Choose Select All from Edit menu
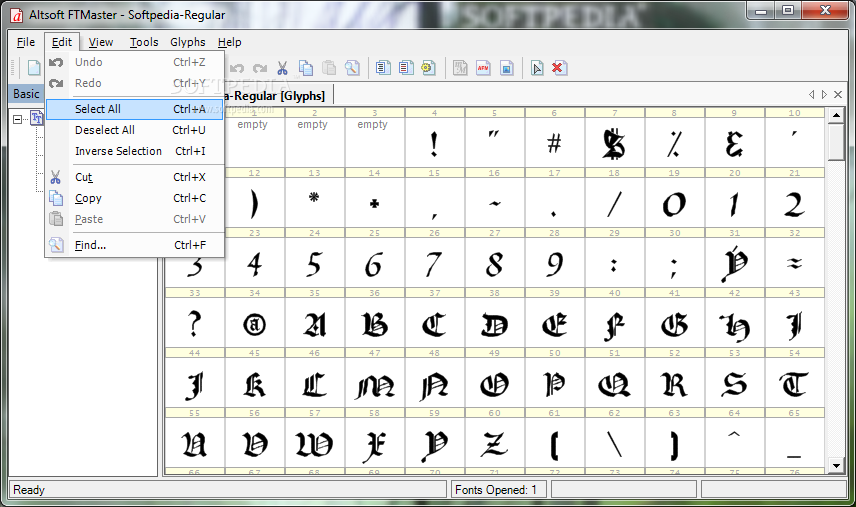The width and height of the screenshot is (856, 507). (x=134, y=109)
